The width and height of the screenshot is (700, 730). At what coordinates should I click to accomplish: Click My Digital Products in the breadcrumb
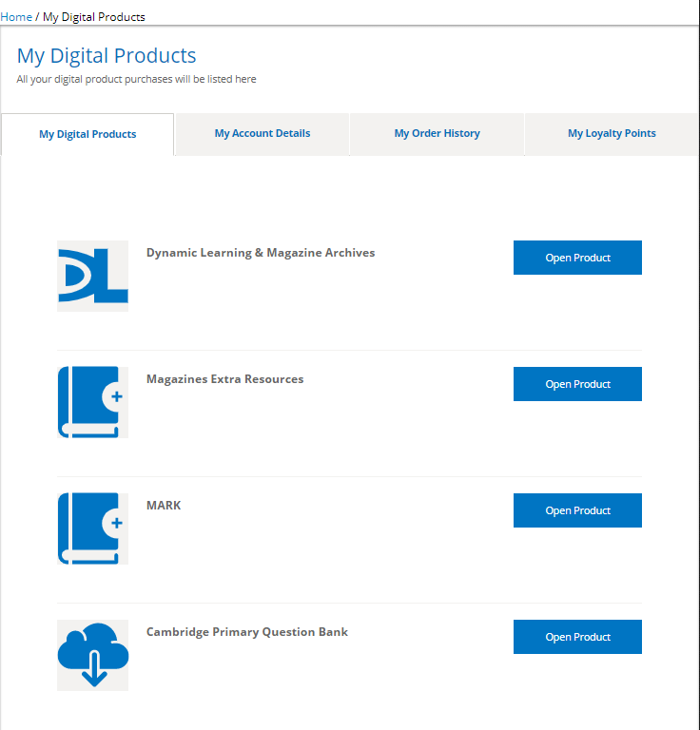coord(94,16)
